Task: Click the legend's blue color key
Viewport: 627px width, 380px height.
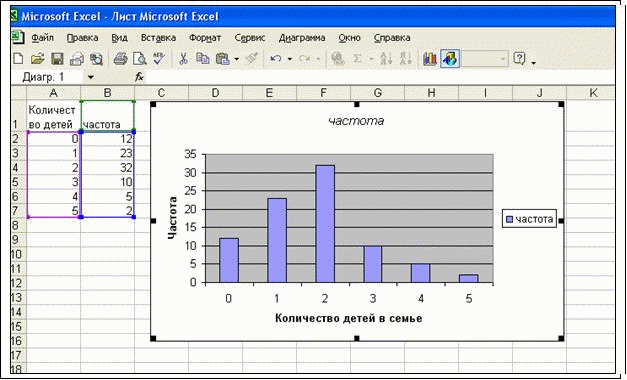Action: pos(509,219)
